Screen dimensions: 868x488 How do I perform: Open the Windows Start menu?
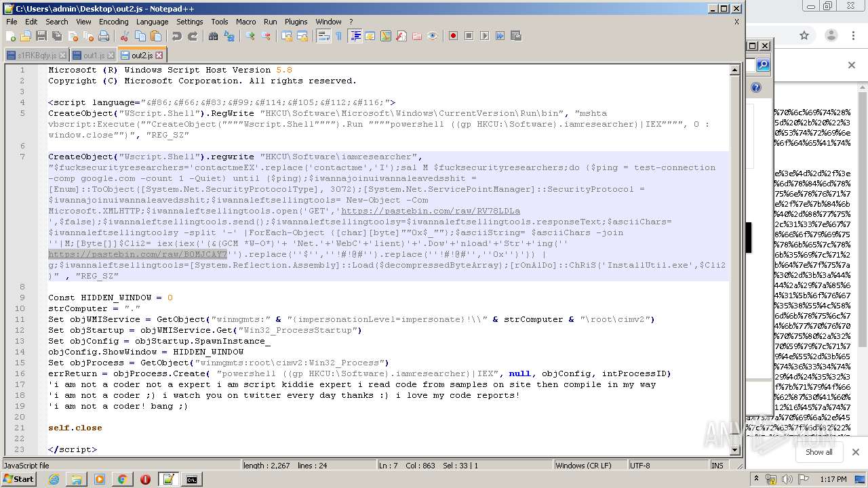pos(19,479)
